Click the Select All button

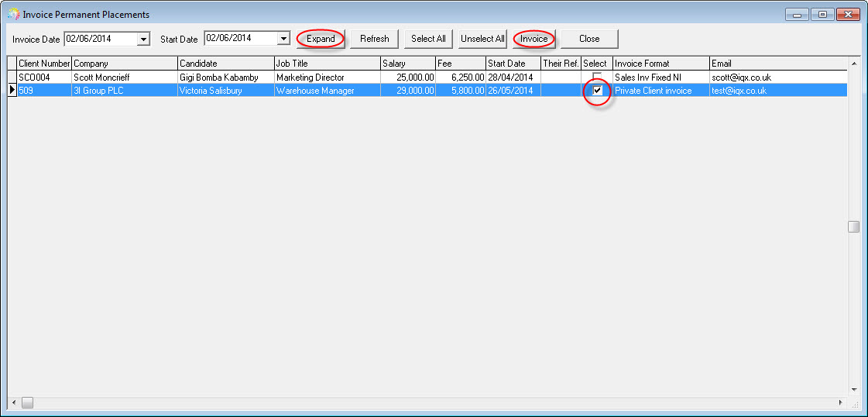(x=428, y=39)
